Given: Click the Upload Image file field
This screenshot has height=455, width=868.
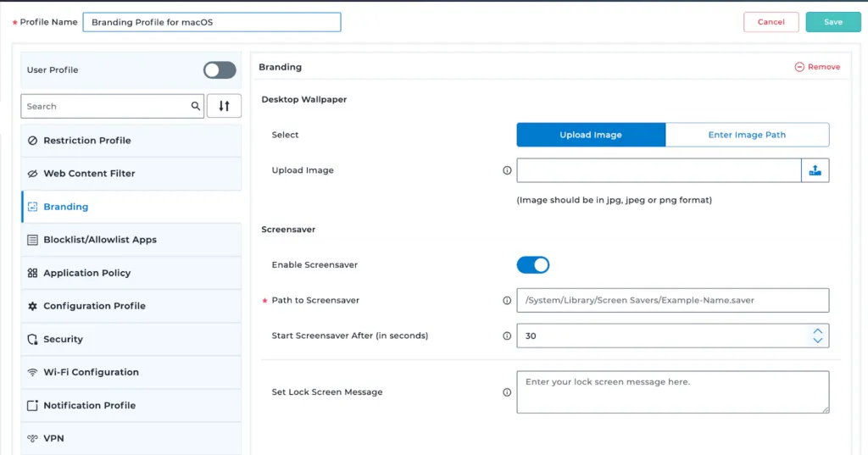Looking at the screenshot, I should coord(659,170).
